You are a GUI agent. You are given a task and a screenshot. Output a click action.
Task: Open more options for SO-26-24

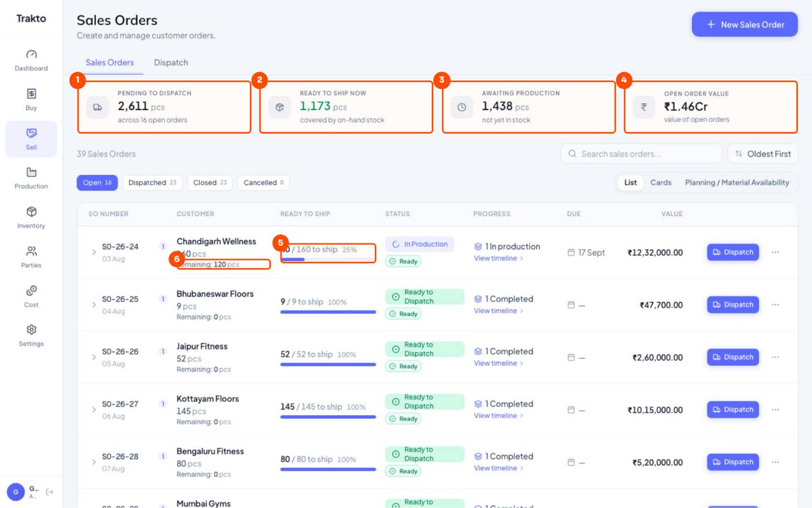(x=775, y=252)
